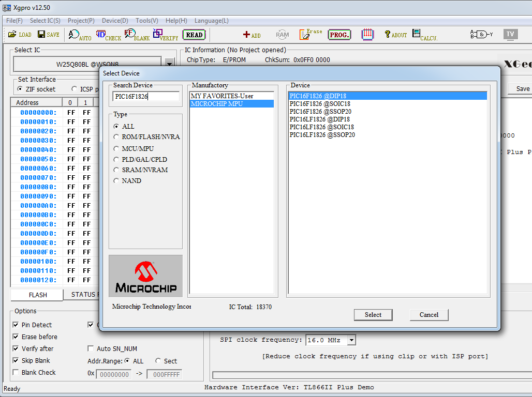The image size is (532, 397).
Task: Click the end address 000FFFFF field
Action: coord(165,374)
